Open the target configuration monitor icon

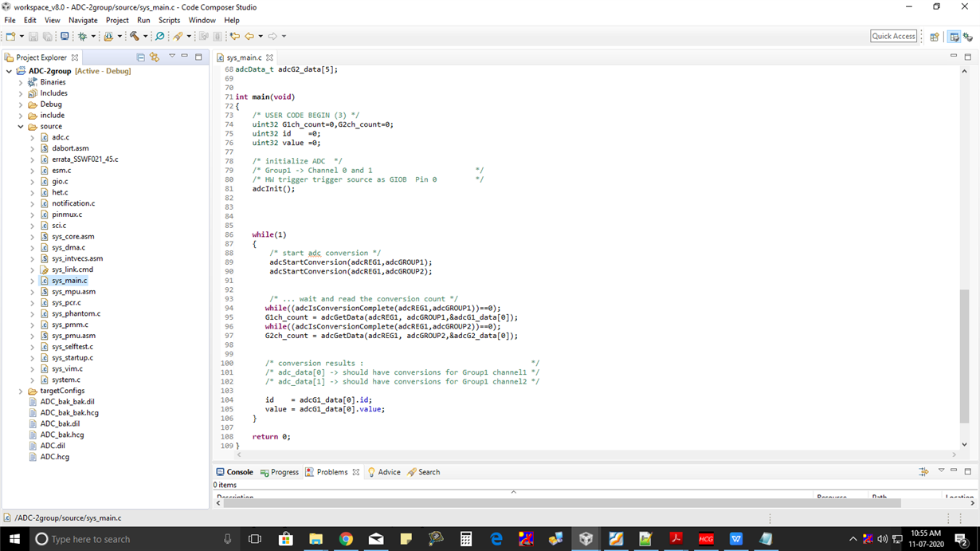pos(65,36)
